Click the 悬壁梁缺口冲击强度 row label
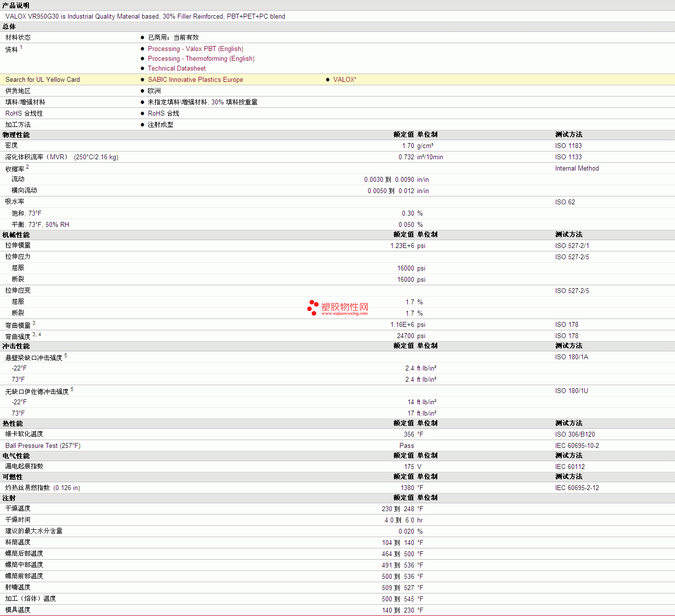The width and height of the screenshot is (675, 616). [x=34, y=358]
